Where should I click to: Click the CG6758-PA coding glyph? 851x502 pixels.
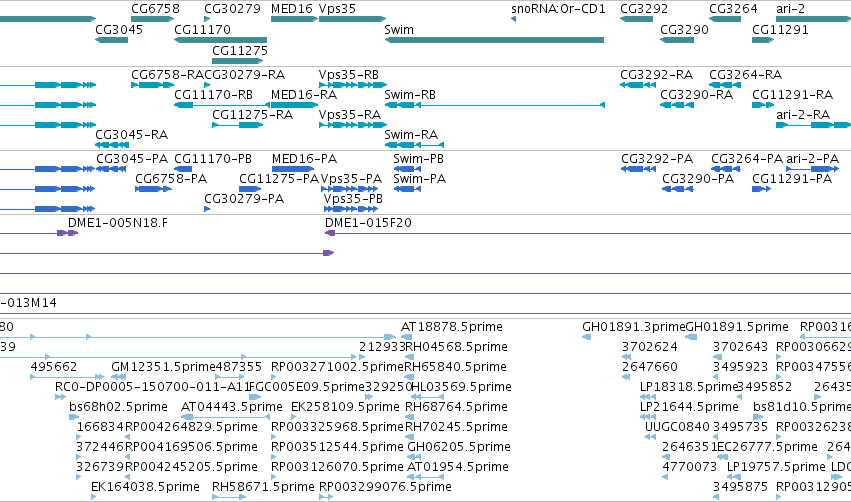click(x=154, y=189)
